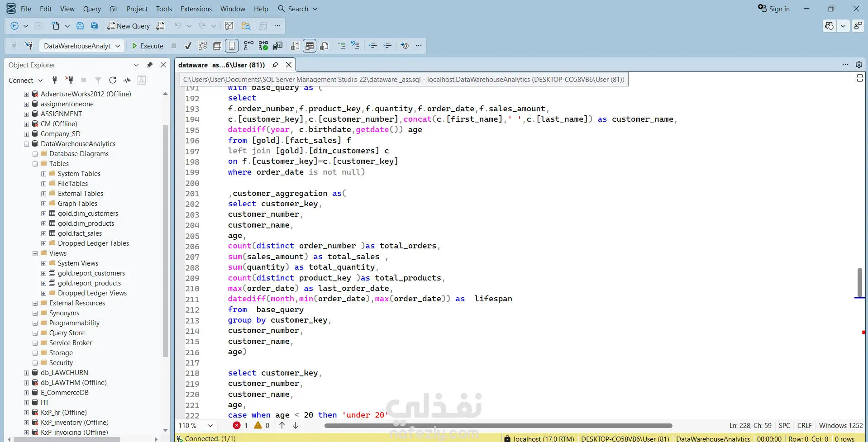
Task: Refresh Object Explorer
Action: (113, 80)
